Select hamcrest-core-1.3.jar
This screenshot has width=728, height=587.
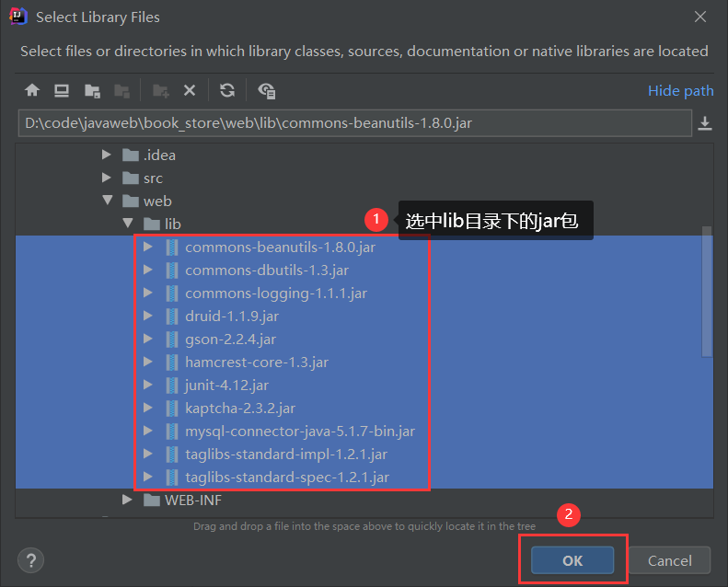[x=257, y=363]
